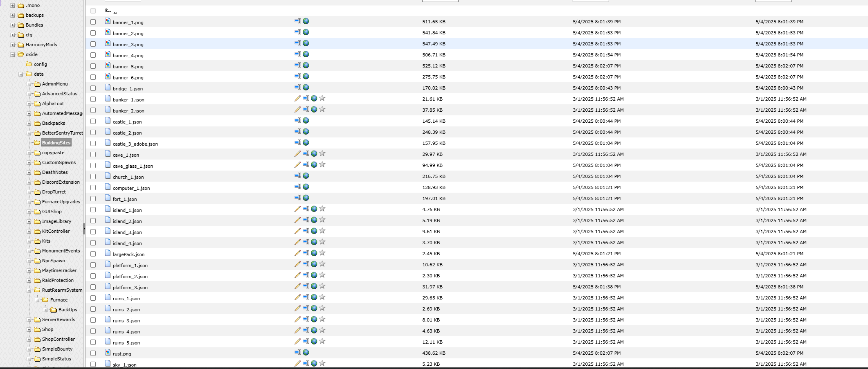This screenshot has width=868, height=369.
Task: Click the globe icon for rust.png
Action: tap(306, 352)
